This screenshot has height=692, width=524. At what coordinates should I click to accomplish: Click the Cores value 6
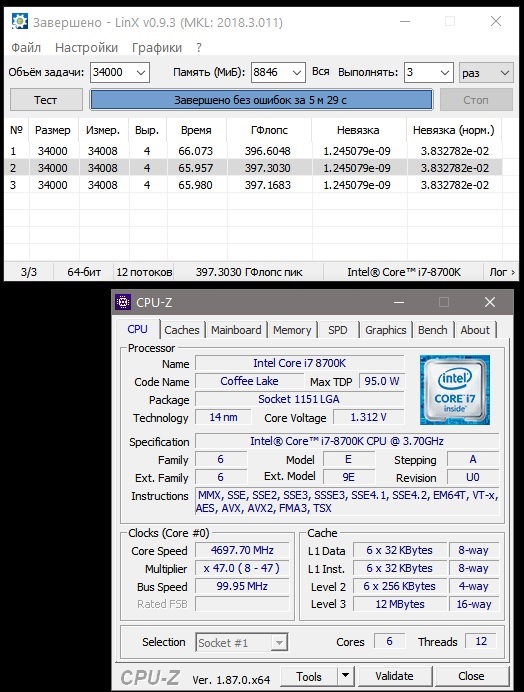click(x=389, y=641)
